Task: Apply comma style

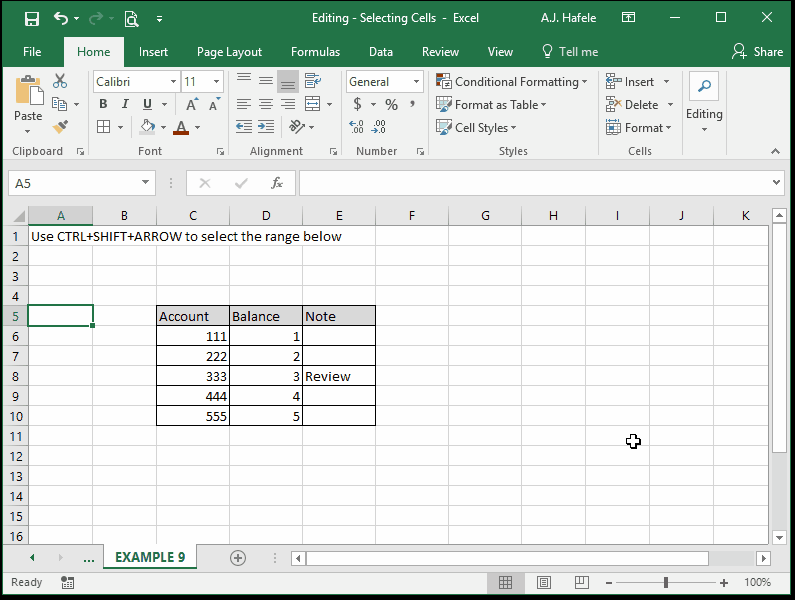Action: 413,104
